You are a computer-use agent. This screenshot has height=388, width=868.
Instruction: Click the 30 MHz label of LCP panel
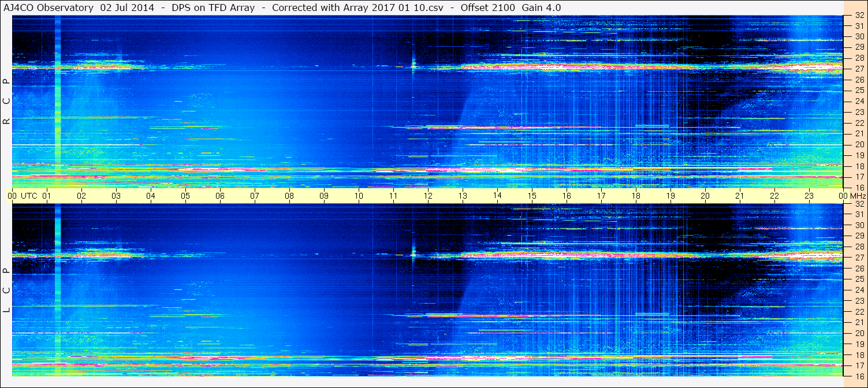[859, 225]
